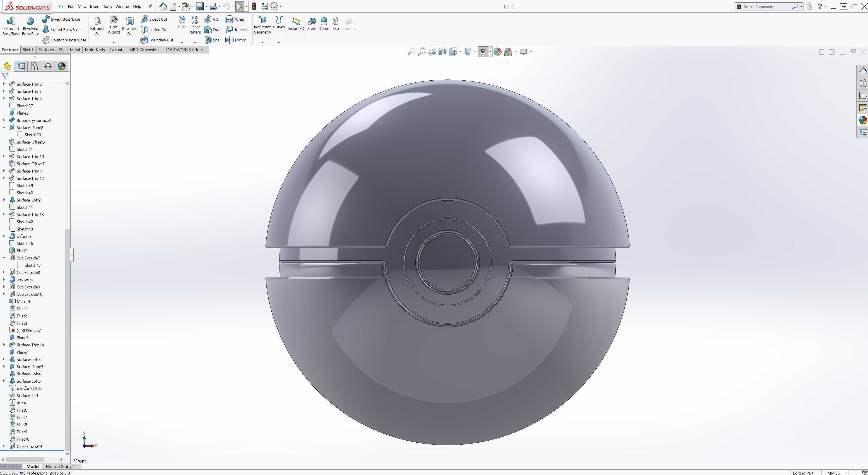Switch to the Sketch tab
The width and height of the screenshot is (868, 475).
click(x=28, y=50)
